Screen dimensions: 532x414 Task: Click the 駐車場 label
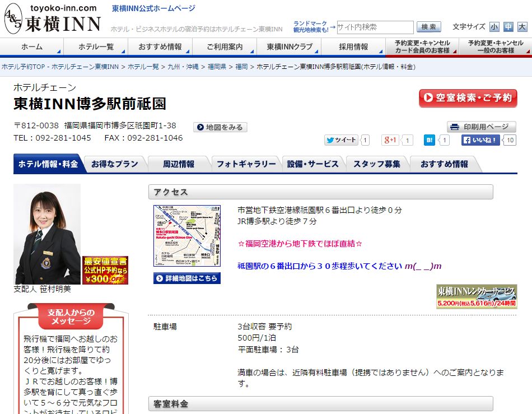coord(165,327)
